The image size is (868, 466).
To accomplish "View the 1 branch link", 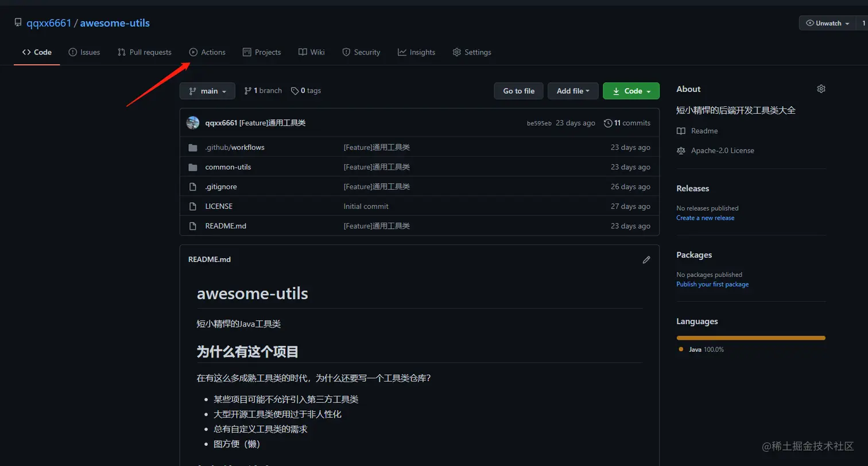I will (263, 91).
